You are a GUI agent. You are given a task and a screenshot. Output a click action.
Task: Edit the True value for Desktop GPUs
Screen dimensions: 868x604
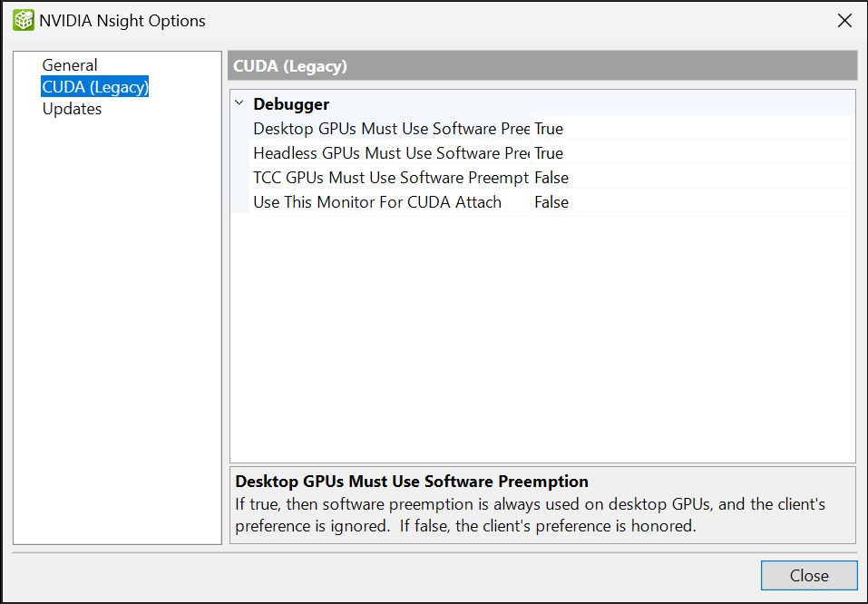pos(693,129)
